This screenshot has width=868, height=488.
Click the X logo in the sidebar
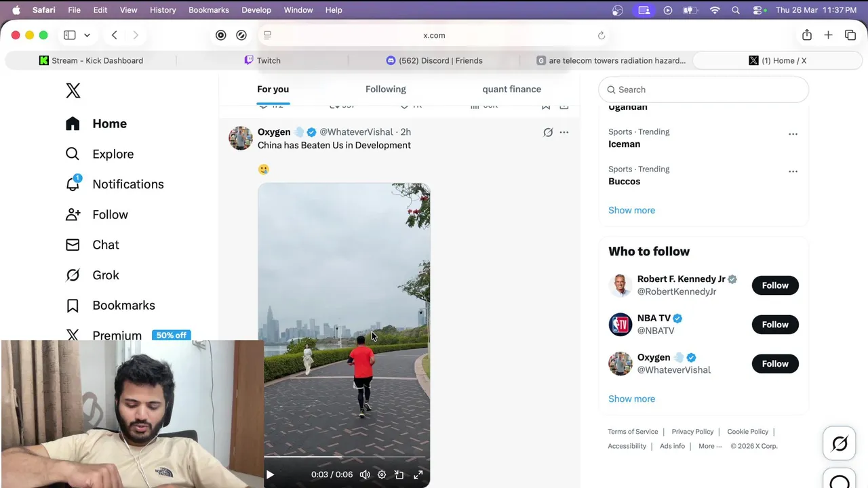pos(73,90)
